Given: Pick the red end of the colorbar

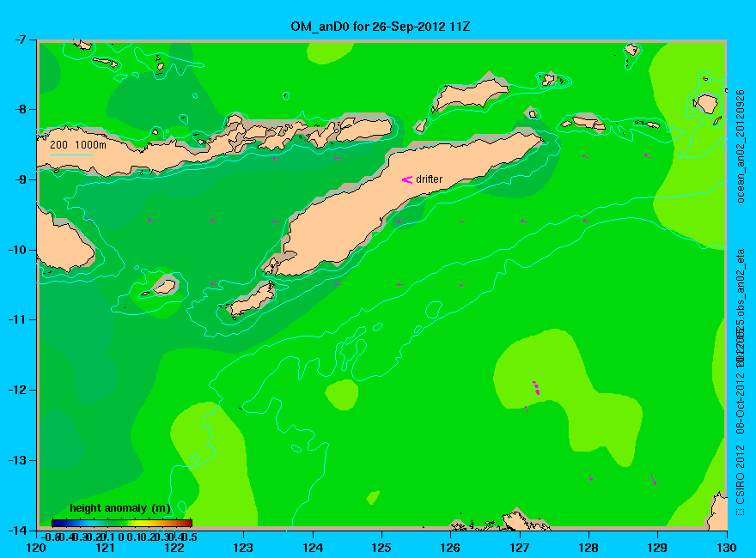Looking at the screenshot, I should (187, 523).
